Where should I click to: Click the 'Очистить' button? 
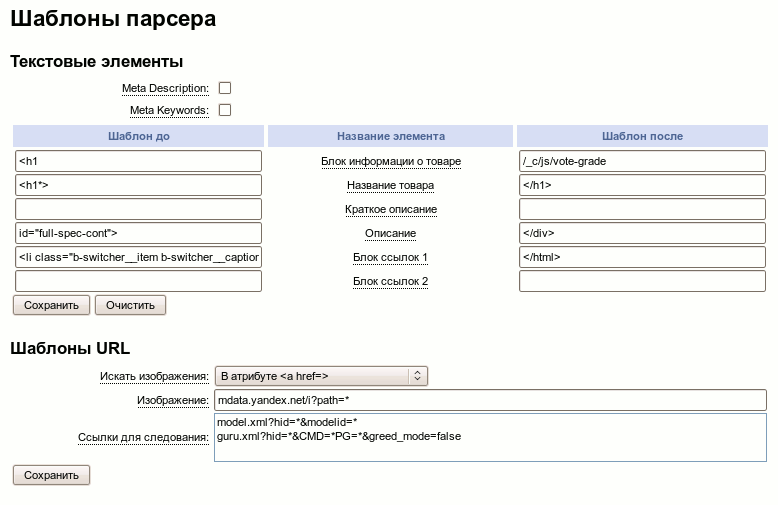(130, 305)
